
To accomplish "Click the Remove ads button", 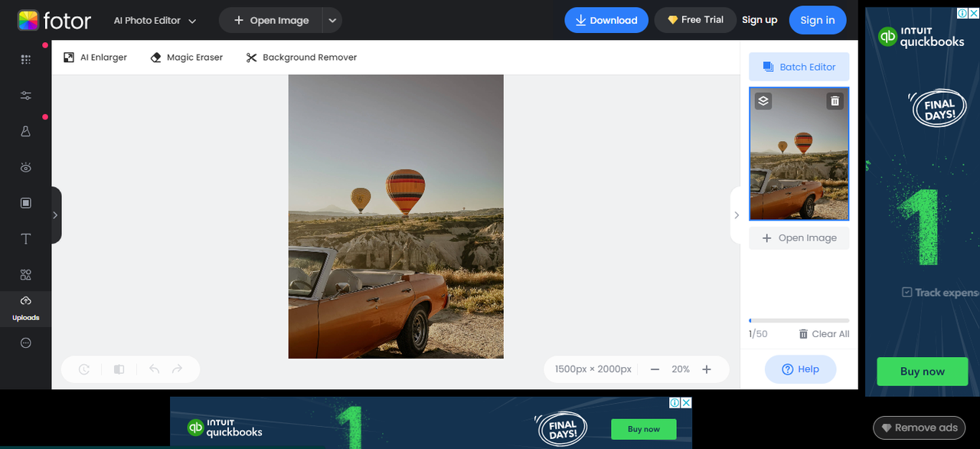I will click(920, 428).
